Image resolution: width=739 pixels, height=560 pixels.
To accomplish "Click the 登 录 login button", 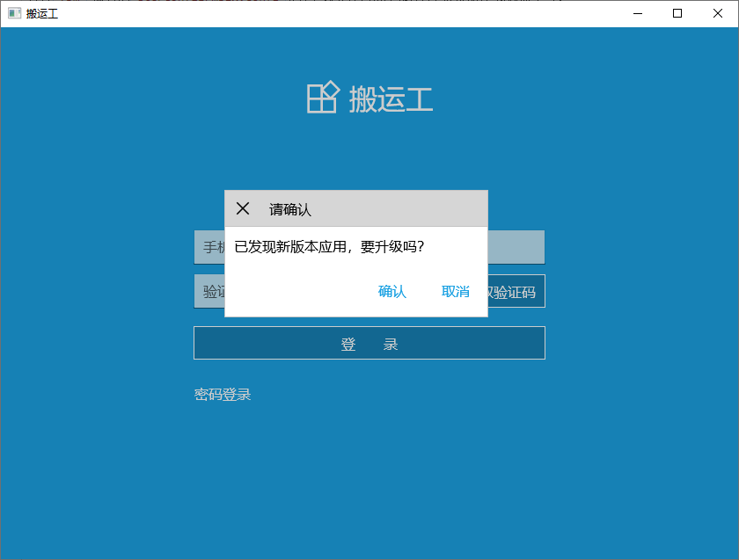I will tap(369, 343).
